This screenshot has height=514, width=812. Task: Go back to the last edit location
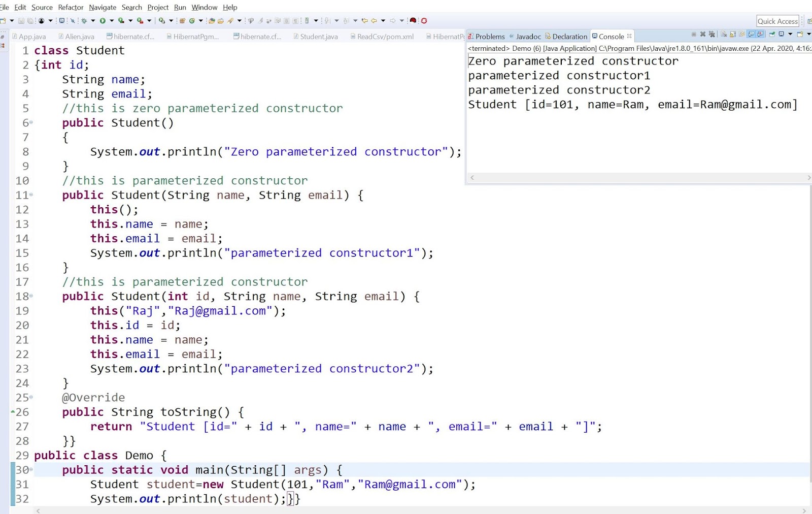[364, 21]
